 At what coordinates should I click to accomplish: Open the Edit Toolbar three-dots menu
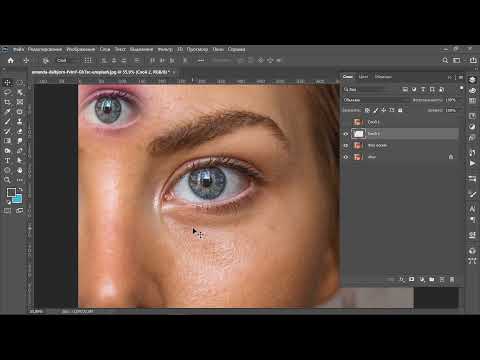pos(20,180)
